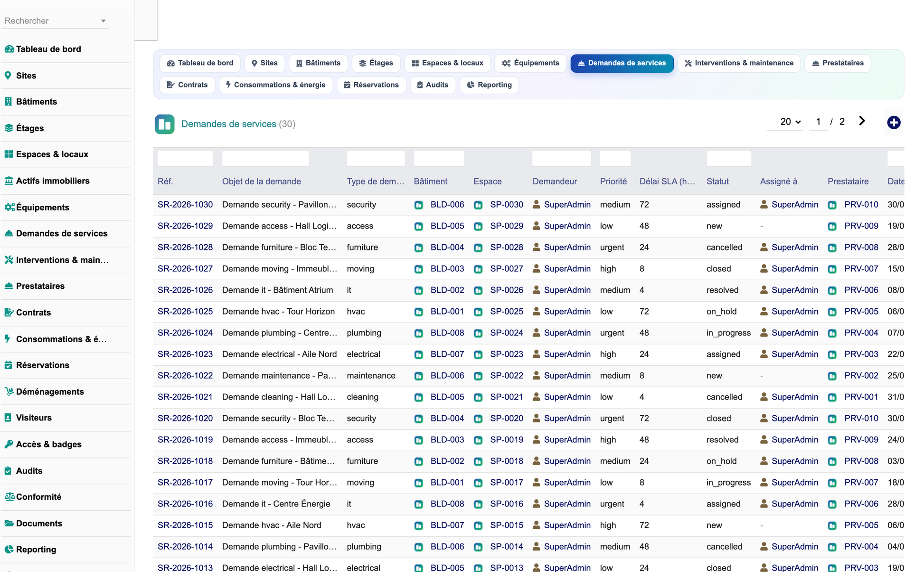
Task: Click the Demandes de services title link
Action: (x=229, y=124)
